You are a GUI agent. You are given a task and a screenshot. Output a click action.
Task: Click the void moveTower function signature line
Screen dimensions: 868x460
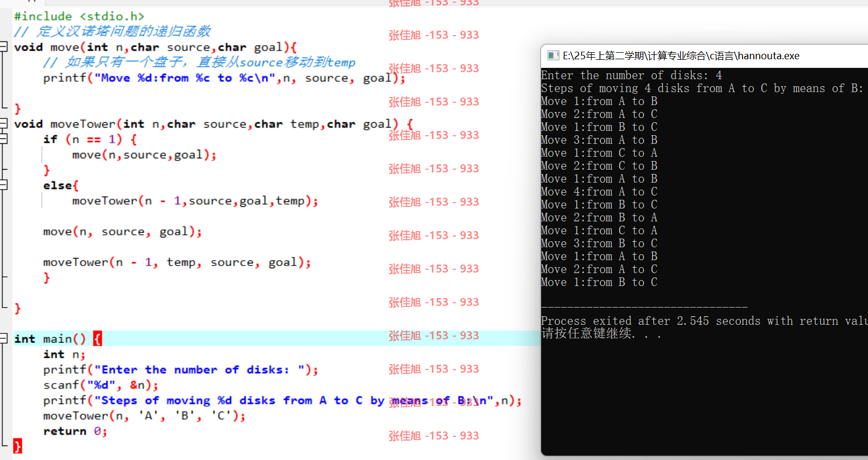click(x=213, y=124)
